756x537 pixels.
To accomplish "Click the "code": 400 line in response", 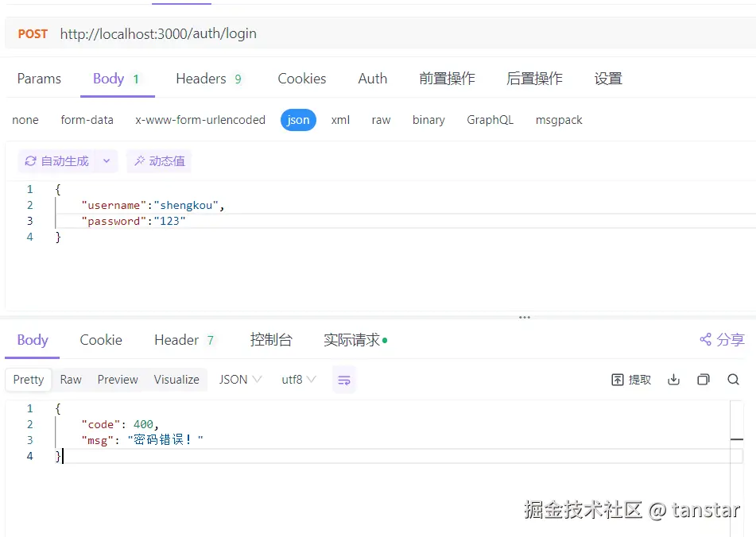I will pyautogui.click(x=119, y=424).
